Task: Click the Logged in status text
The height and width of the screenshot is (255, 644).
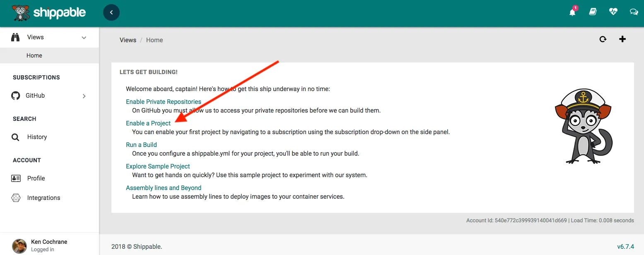Action: point(43,250)
